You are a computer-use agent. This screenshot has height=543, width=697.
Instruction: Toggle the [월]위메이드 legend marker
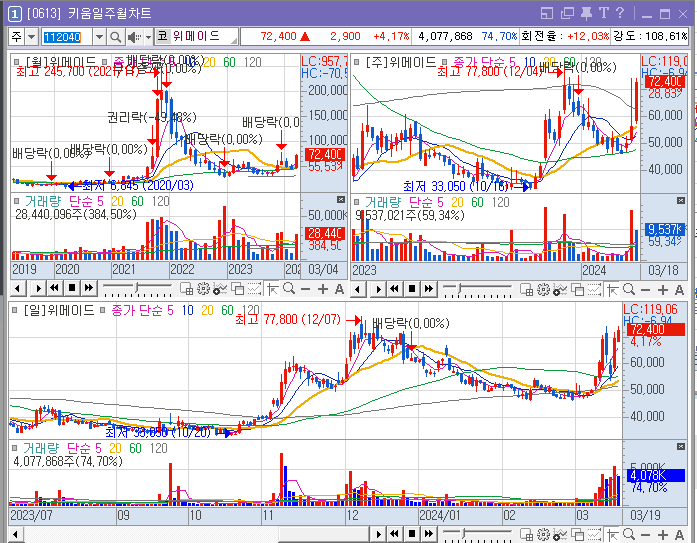[16, 62]
